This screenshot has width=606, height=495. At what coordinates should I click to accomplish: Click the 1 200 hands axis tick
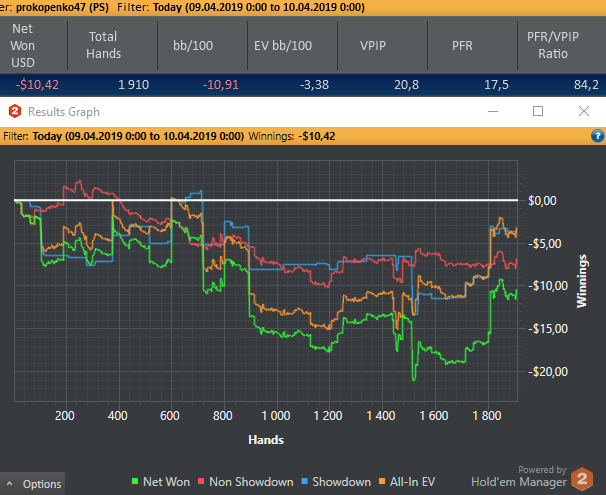click(328, 416)
